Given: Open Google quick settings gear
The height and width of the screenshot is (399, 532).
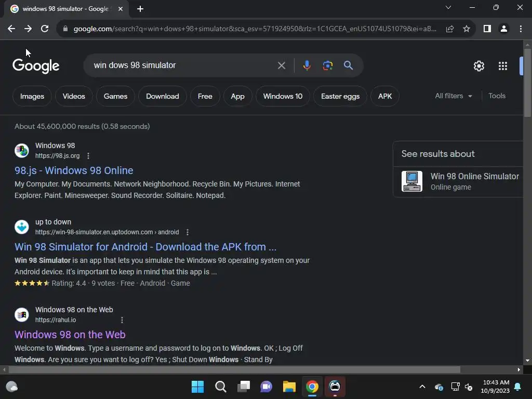Looking at the screenshot, I should 478,66.
